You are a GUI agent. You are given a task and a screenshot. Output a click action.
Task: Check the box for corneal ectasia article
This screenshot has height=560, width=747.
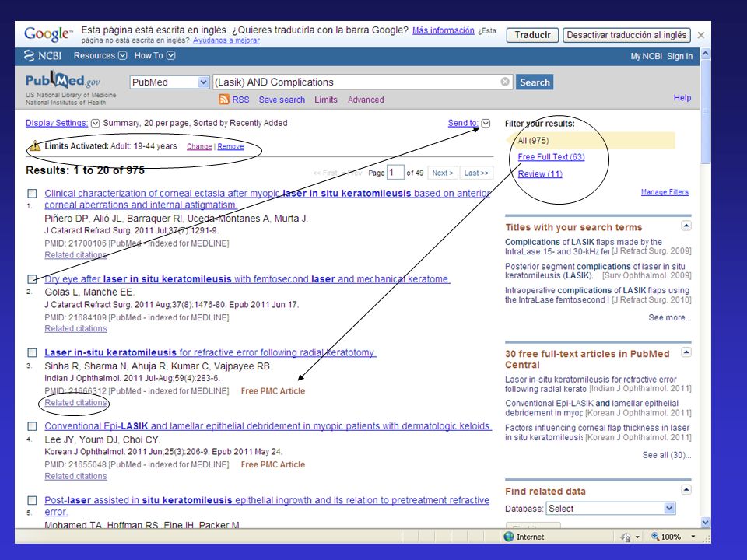coord(32,194)
